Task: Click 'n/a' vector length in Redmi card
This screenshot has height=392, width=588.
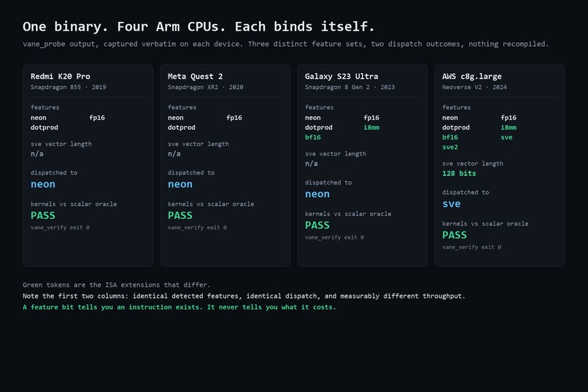Action: (36, 154)
